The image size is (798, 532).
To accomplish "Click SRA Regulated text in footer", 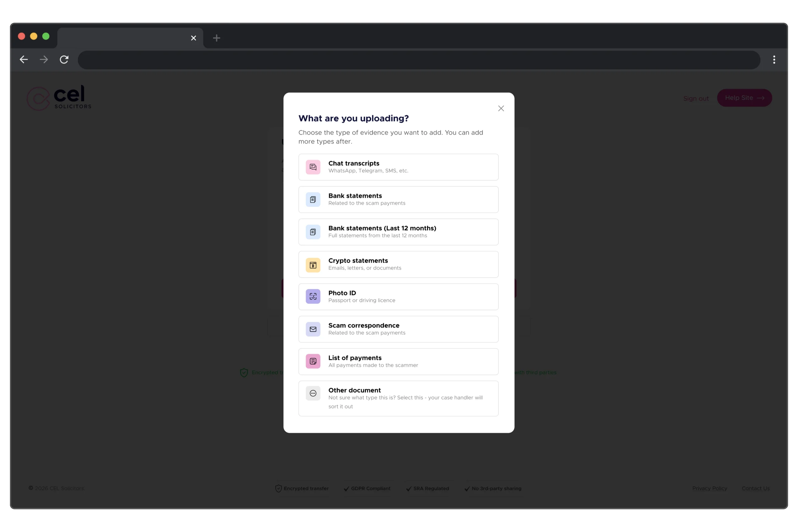I will pyautogui.click(x=431, y=488).
